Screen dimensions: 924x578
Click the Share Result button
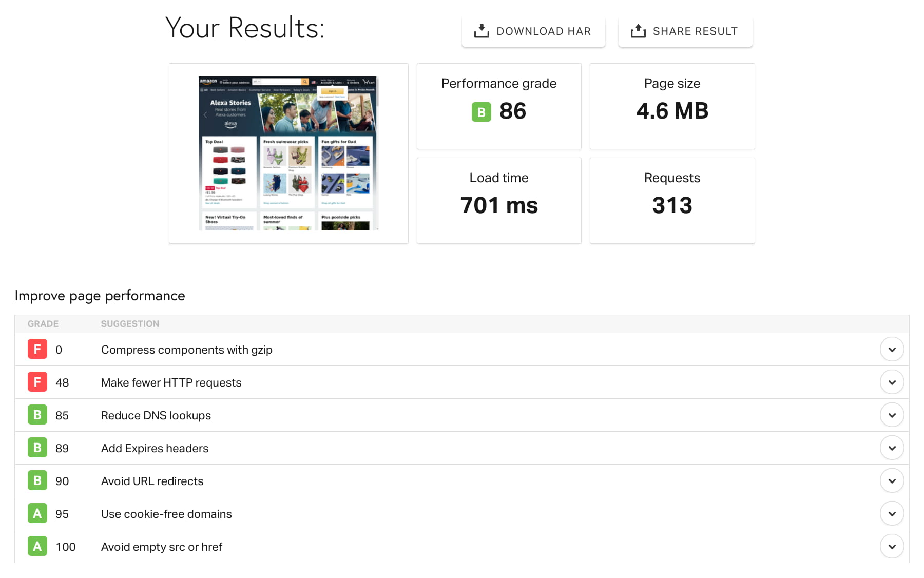685,31
